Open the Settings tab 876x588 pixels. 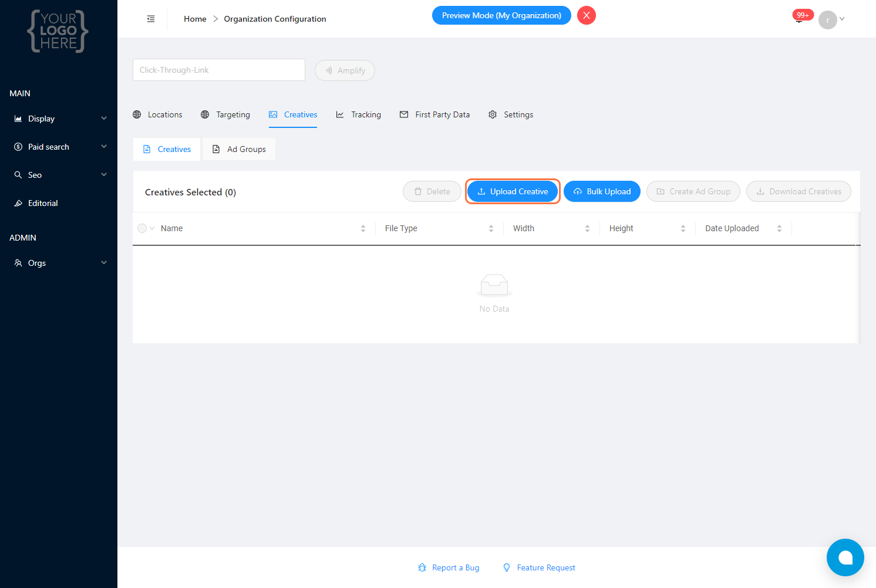511,114
